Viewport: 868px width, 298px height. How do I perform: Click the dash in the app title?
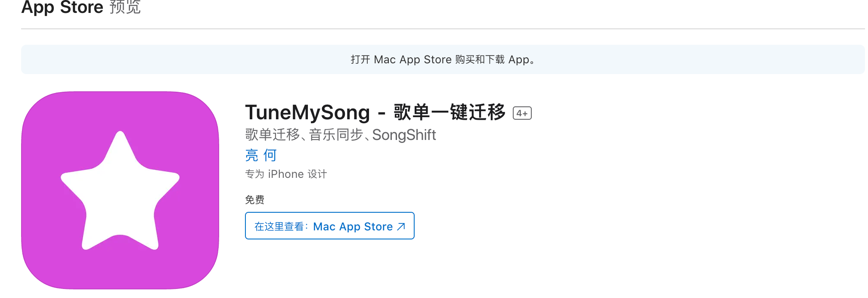point(381,114)
